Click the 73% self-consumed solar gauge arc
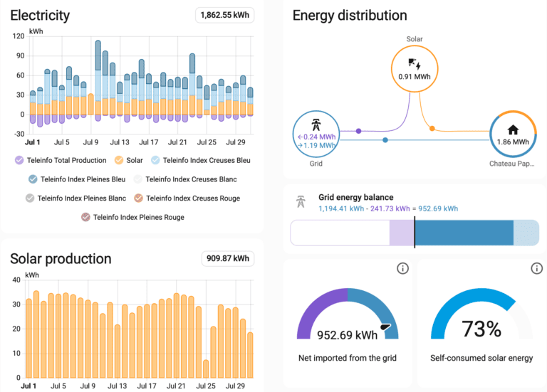The height and width of the screenshot is (392, 547). 481,313
